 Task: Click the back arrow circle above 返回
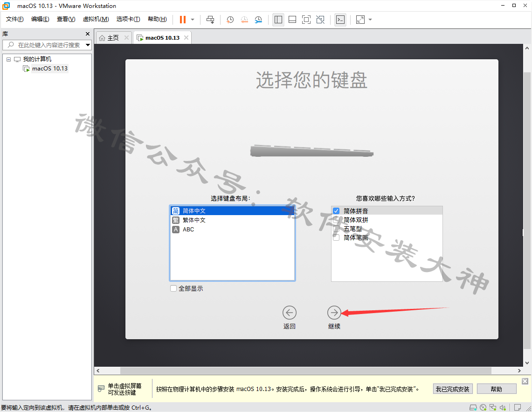pyautogui.click(x=290, y=313)
